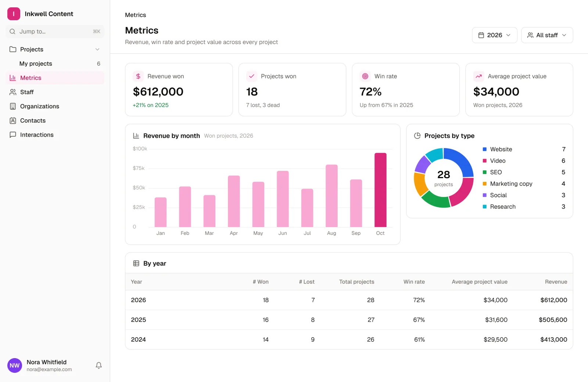
Task: Click the search magnifier icon
Action: 12,32
